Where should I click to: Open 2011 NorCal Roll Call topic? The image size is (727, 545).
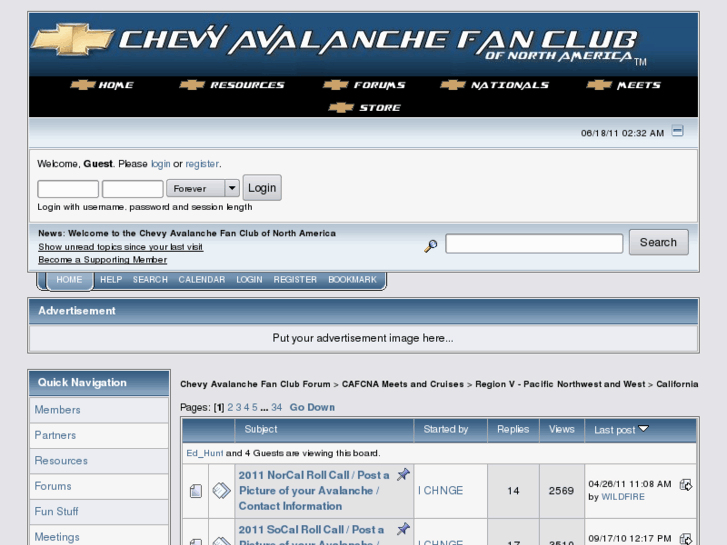point(314,490)
